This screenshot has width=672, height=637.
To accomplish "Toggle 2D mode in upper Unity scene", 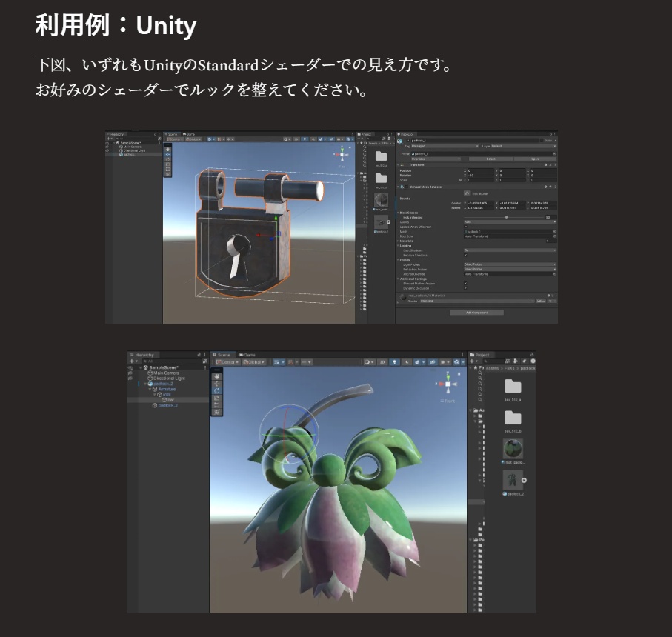I will point(296,139).
